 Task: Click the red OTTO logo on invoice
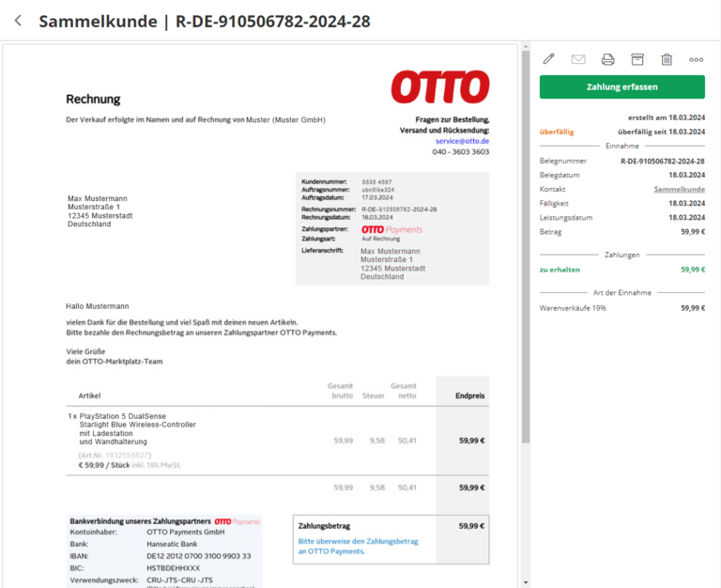pos(439,87)
